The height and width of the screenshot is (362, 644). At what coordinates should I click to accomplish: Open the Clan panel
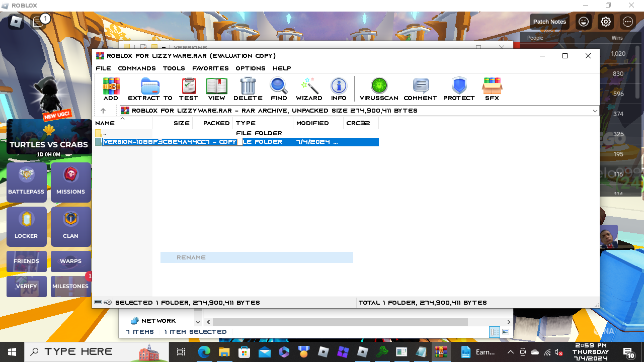[70, 226]
